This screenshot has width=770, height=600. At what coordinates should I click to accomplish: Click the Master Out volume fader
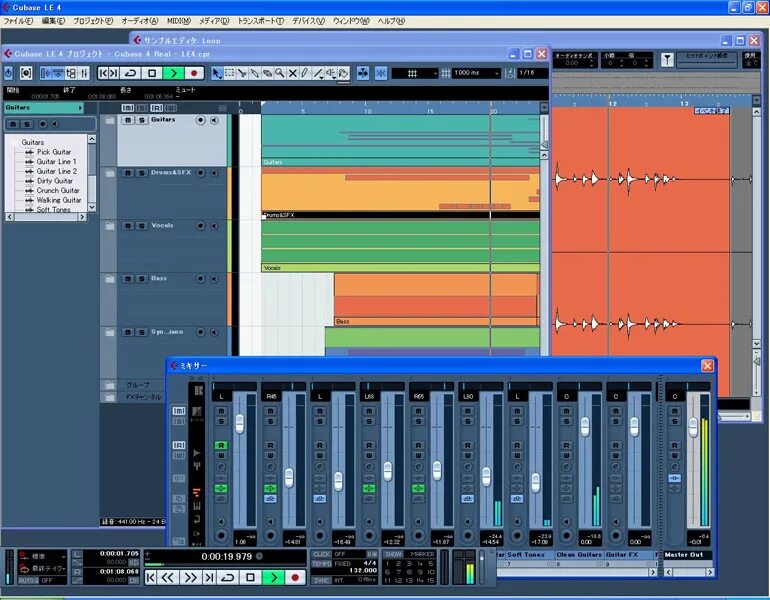[693, 427]
